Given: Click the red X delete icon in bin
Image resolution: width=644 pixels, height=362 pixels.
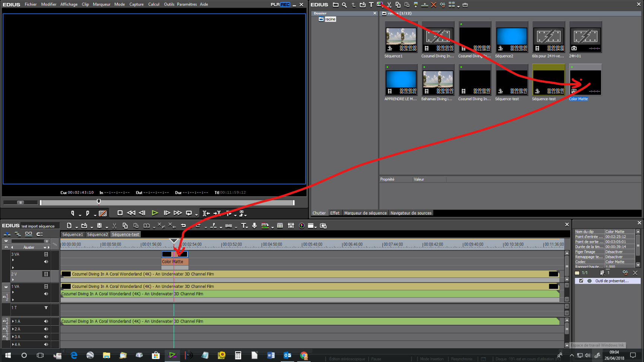Looking at the screenshot, I should point(433,5).
